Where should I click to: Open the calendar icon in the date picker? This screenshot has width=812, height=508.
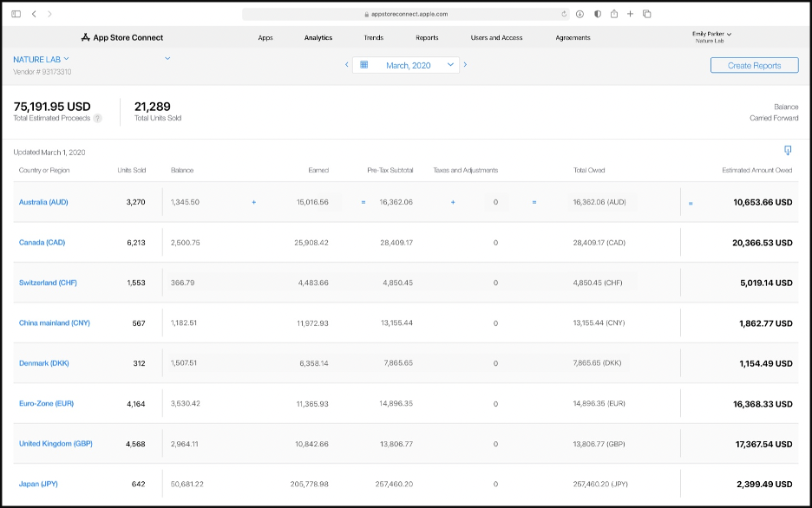pos(364,64)
